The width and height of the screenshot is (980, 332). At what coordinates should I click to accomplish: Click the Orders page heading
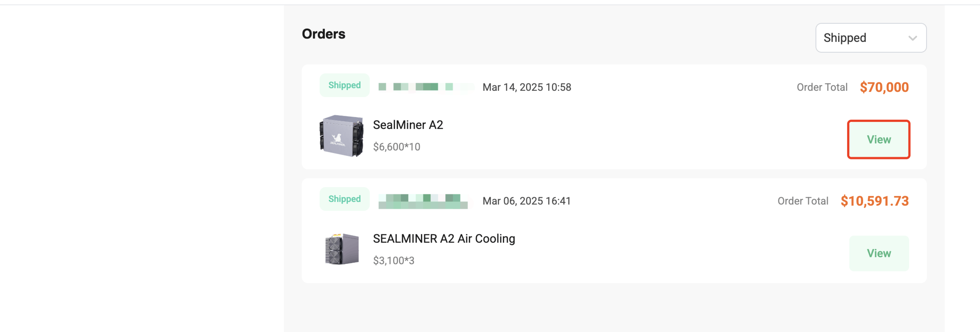[323, 34]
